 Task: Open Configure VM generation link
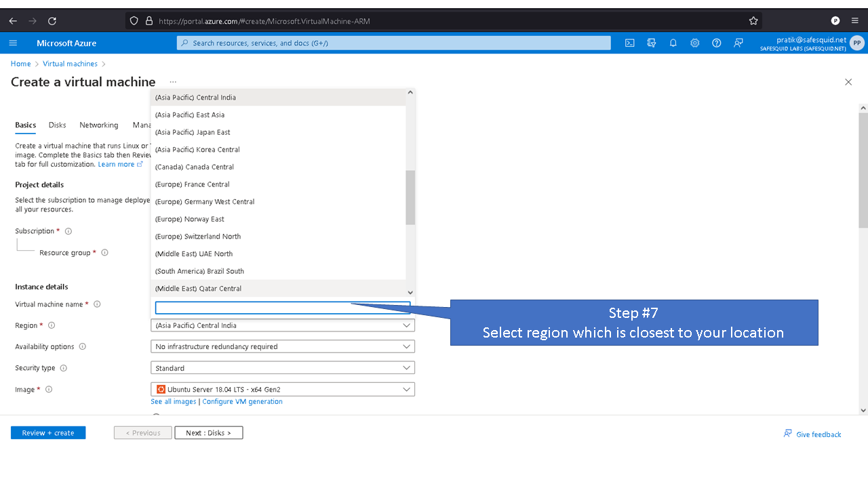click(x=242, y=401)
